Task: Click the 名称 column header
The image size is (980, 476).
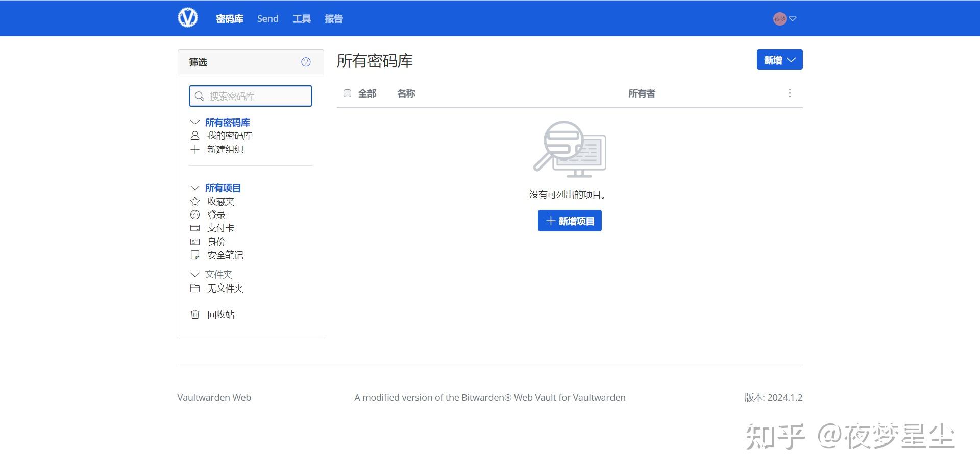Action: point(406,93)
